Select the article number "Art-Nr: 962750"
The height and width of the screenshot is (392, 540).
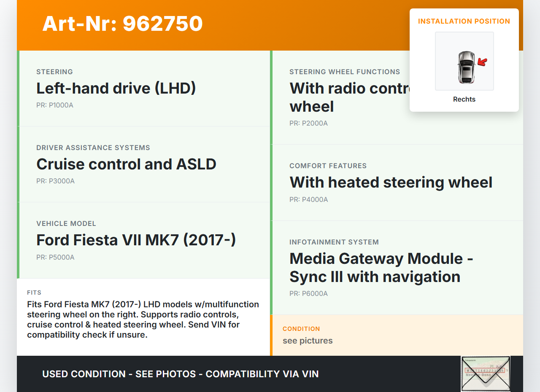tap(122, 24)
